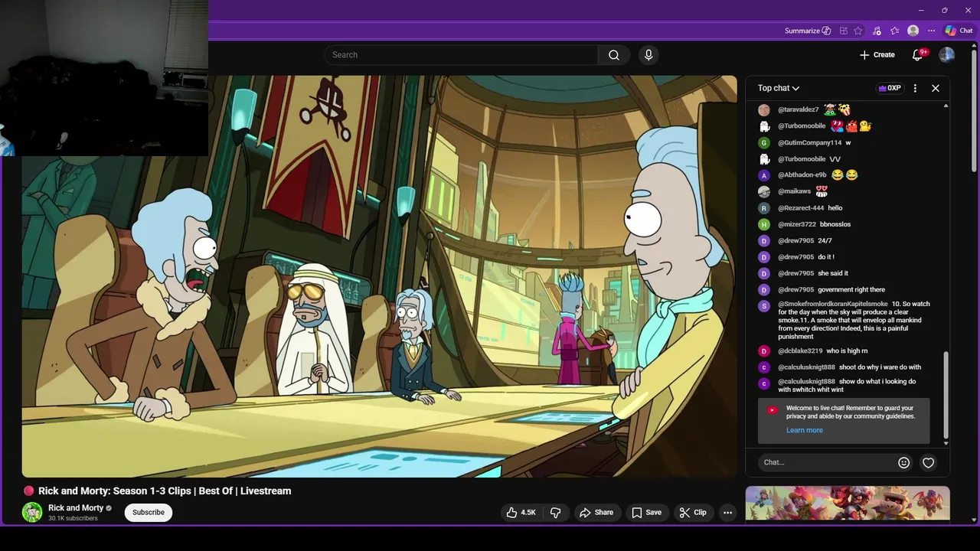
Task: Click the 0XP crown badge
Action: [x=890, y=88]
